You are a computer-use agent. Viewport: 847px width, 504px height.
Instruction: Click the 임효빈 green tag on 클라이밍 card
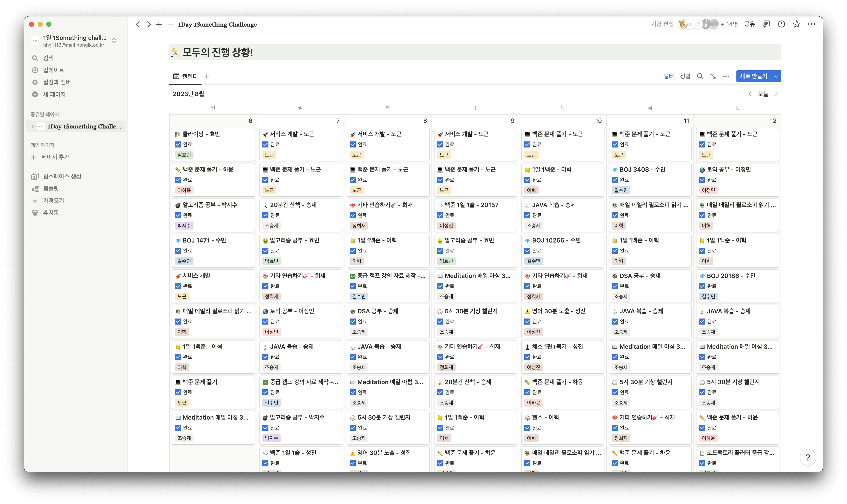(184, 155)
